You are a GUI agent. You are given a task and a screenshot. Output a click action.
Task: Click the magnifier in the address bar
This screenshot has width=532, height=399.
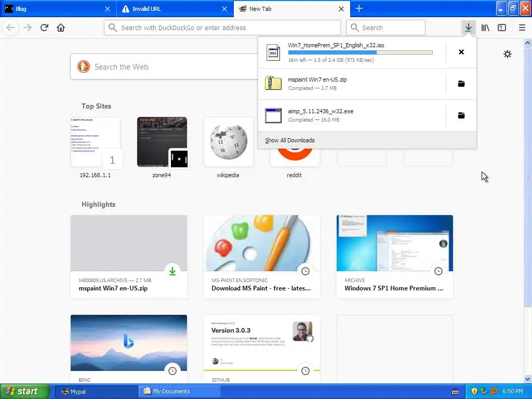click(x=112, y=28)
